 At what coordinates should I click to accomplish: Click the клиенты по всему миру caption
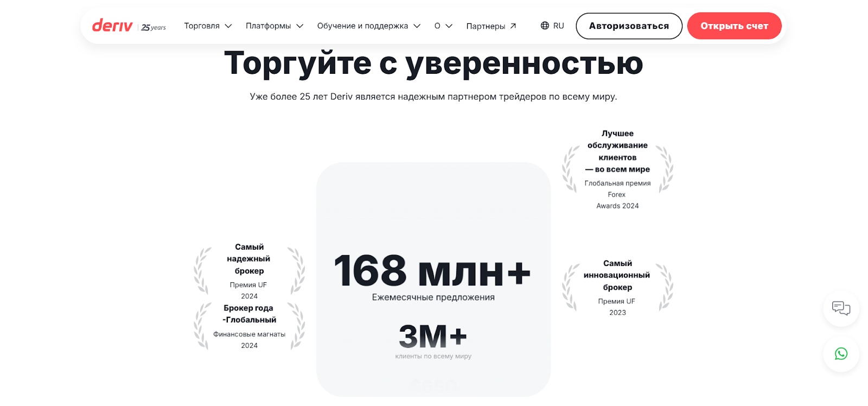[433, 356]
